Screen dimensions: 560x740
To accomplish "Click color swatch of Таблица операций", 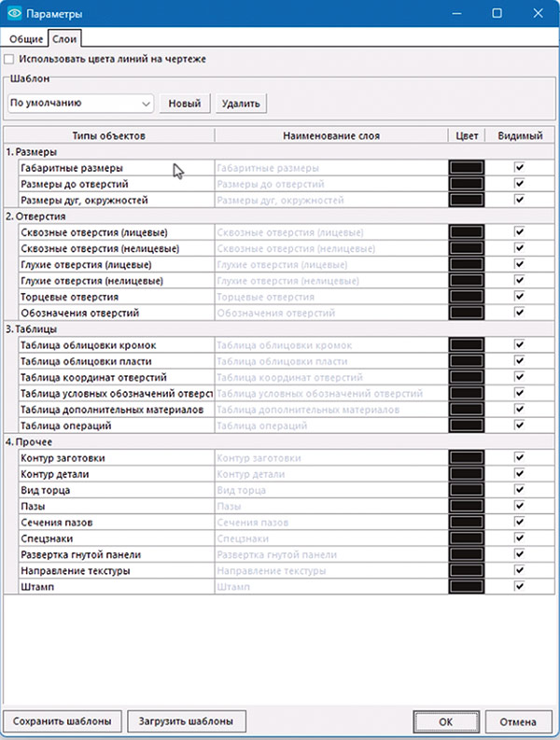I will tap(466, 426).
